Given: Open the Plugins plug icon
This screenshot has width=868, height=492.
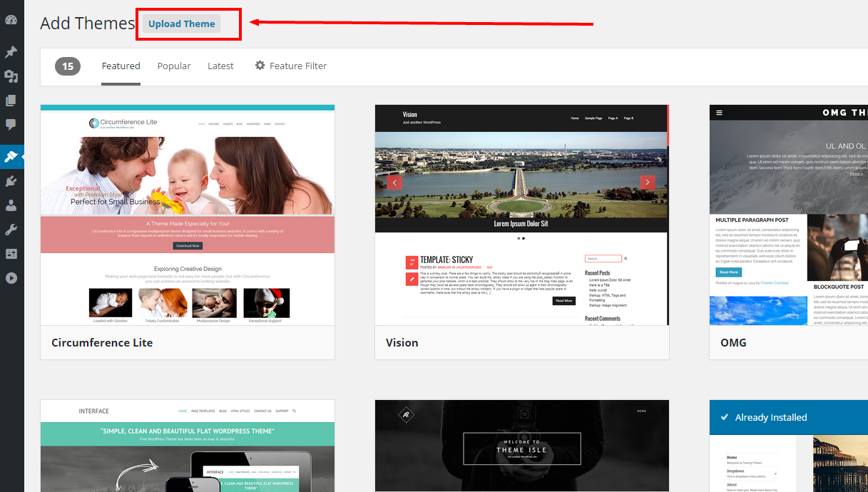Looking at the screenshot, I should point(11,180).
